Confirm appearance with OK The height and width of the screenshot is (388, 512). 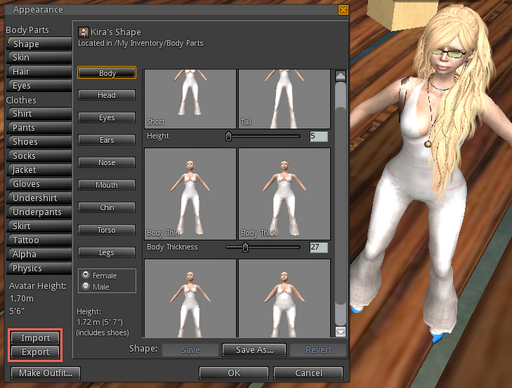click(x=234, y=373)
